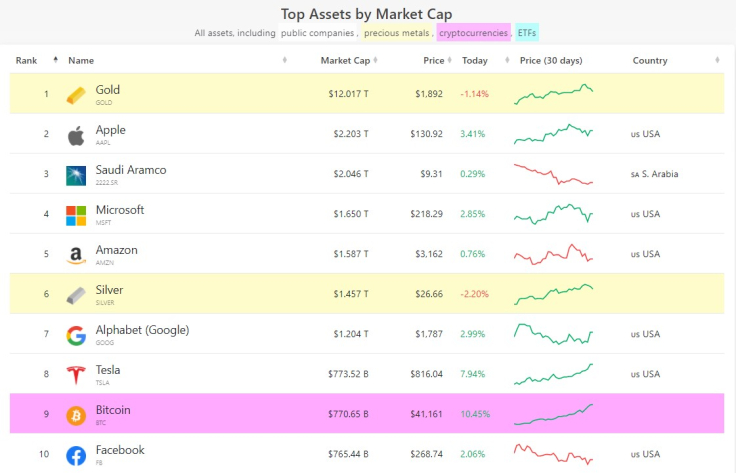Click Microsoft's 30-day price chart
This screenshot has height=473, width=736.
553,214
